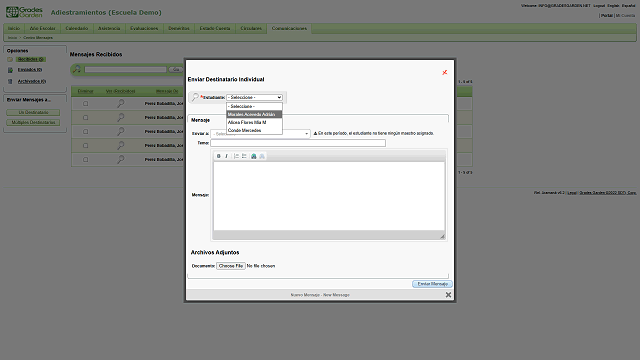Open the Año Escolar tab

(x=42, y=29)
